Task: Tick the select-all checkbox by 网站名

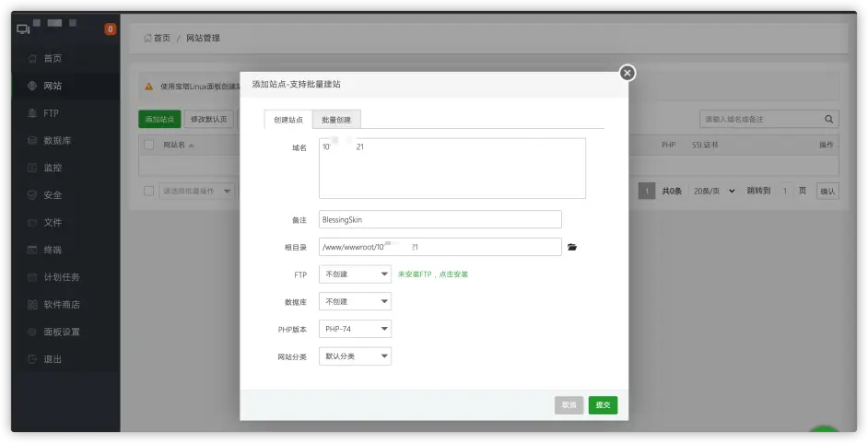Action: coord(149,145)
